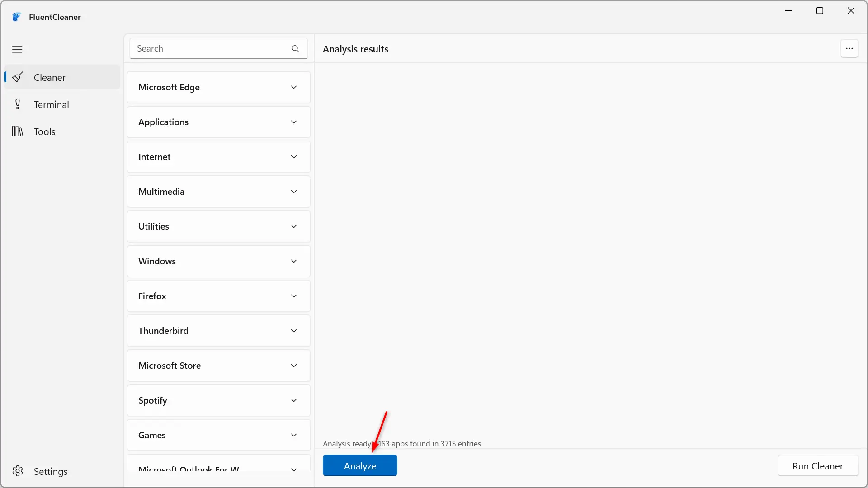Viewport: 868px width, 488px height.
Task: Click the Spotify category label
Action: 153,400
